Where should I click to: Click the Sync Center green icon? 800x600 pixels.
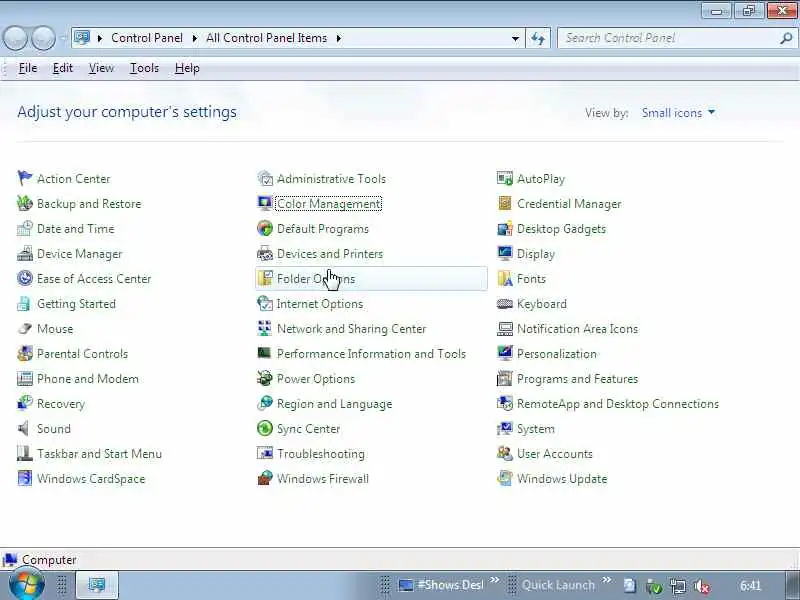[x=265, y=428]
